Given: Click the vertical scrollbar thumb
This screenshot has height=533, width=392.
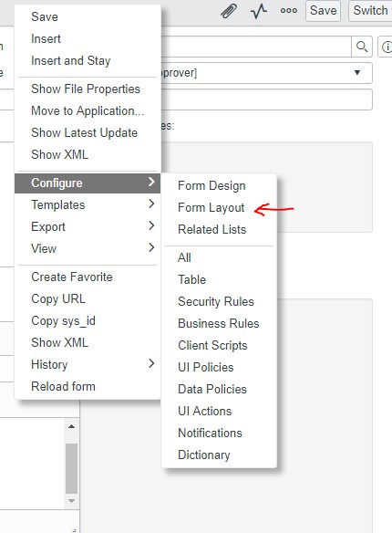Looking at the screenshot, I should coord(71,468).
